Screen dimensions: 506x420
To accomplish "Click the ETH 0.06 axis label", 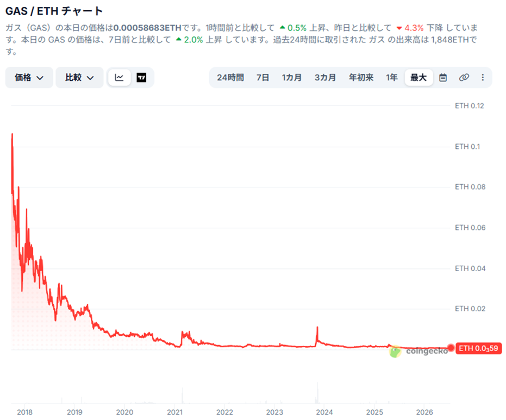I will (x=470, y=228).
